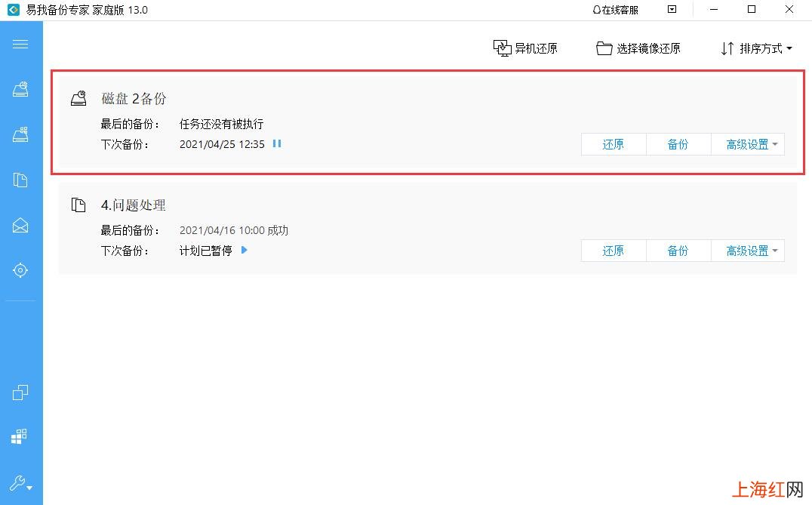
Task: Open Mail backup envelope icon
Action: click(20, 225)
